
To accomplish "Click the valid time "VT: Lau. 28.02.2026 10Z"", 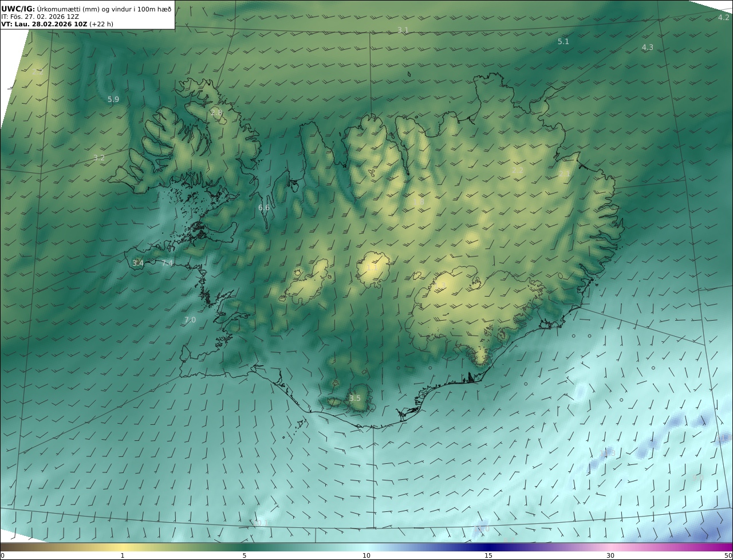I will [x=45, y=24].
